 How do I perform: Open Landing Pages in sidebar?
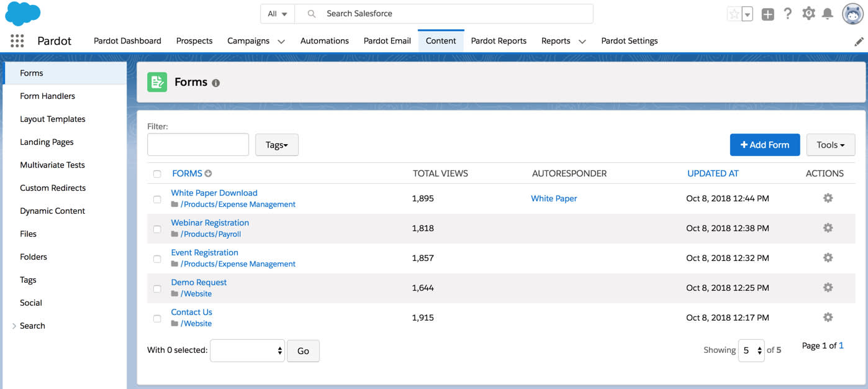click(47, 142)
